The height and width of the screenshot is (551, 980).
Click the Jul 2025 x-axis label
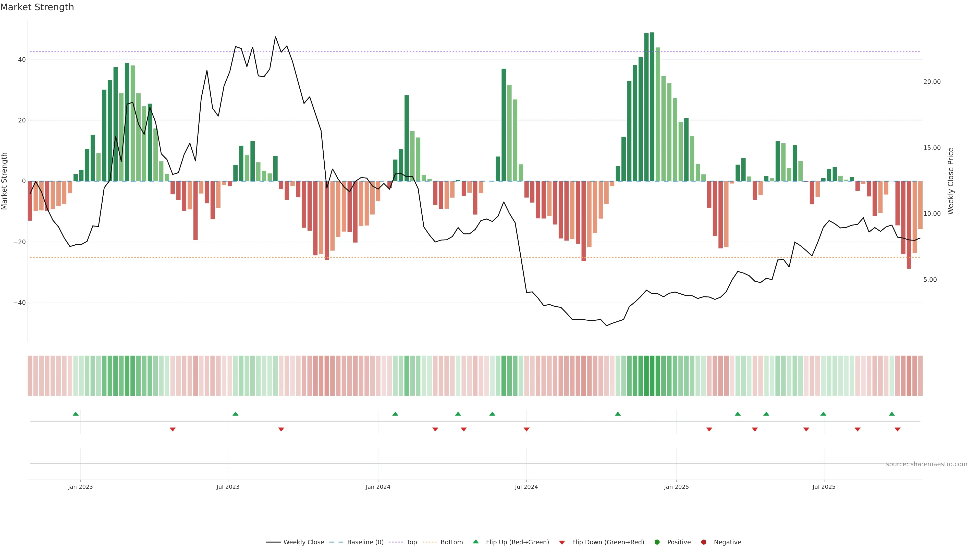tap(824, 487)
